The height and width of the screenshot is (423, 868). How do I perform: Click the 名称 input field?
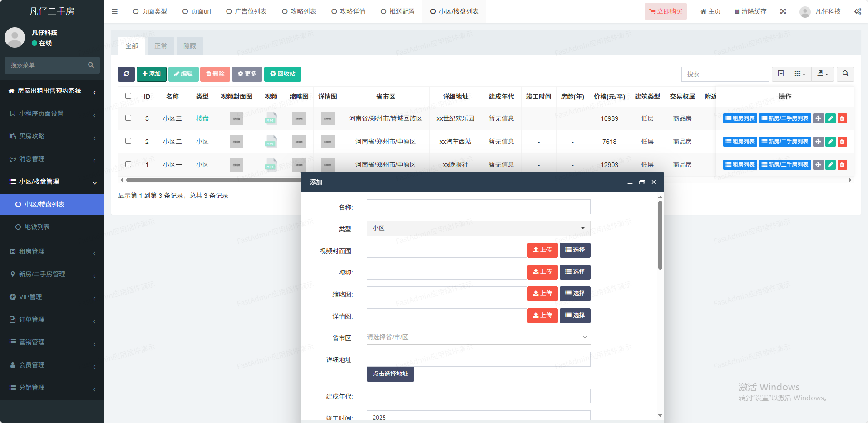click(478, 207)
